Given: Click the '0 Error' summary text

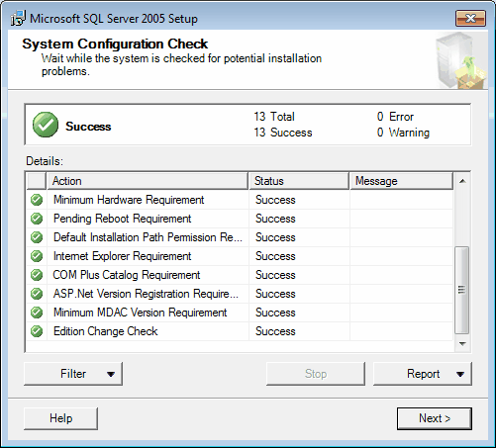Looking at the screenshot, I should tap(395, 117).
